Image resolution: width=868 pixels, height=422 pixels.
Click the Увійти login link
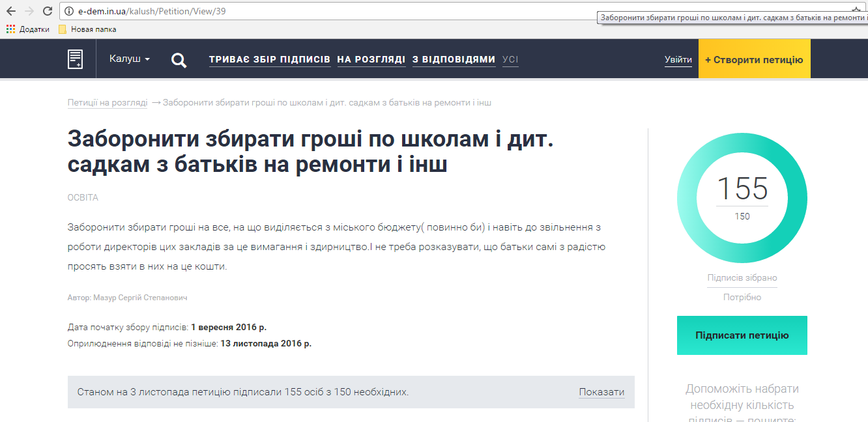(x=678, y=60)
